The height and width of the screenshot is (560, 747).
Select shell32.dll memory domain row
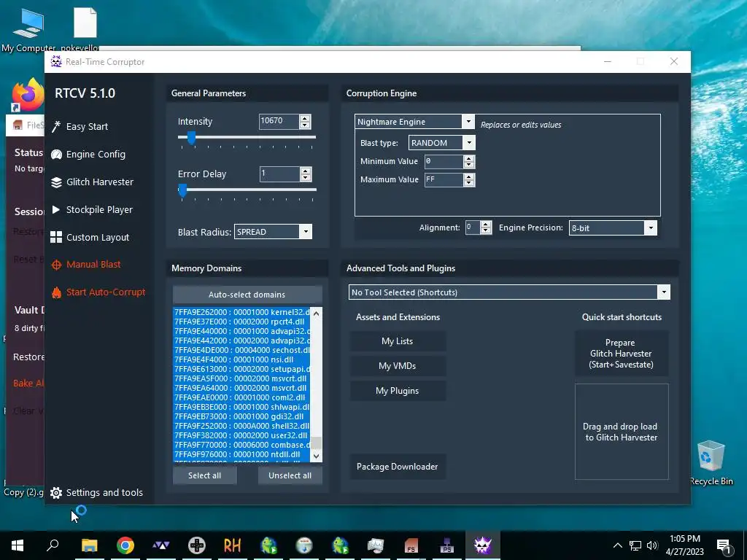coord(241,426)
